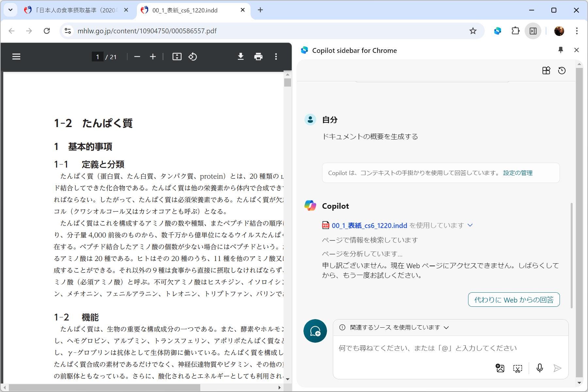Toggle the Chrome side panel button

pyautogui.click(x=533, y=31)
